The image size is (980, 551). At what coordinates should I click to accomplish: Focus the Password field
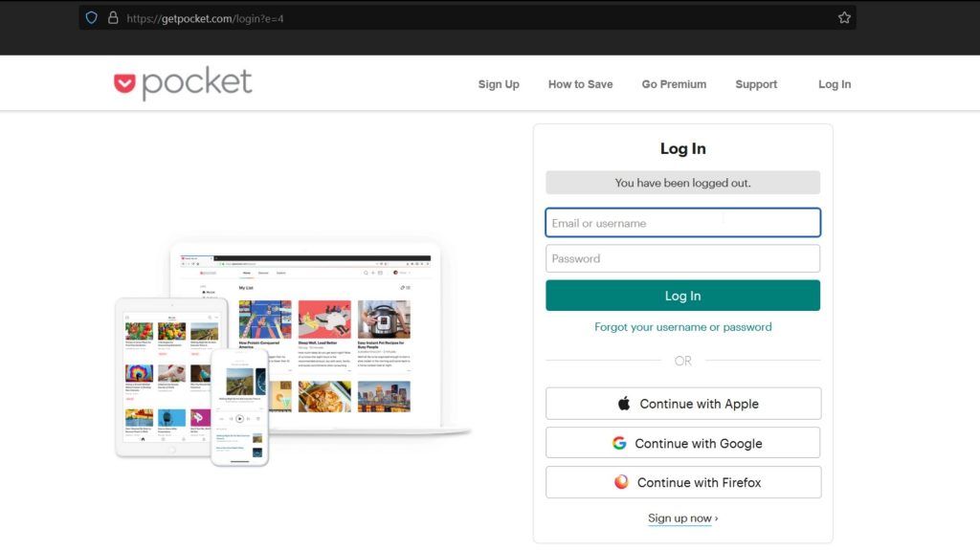point(683,258)
